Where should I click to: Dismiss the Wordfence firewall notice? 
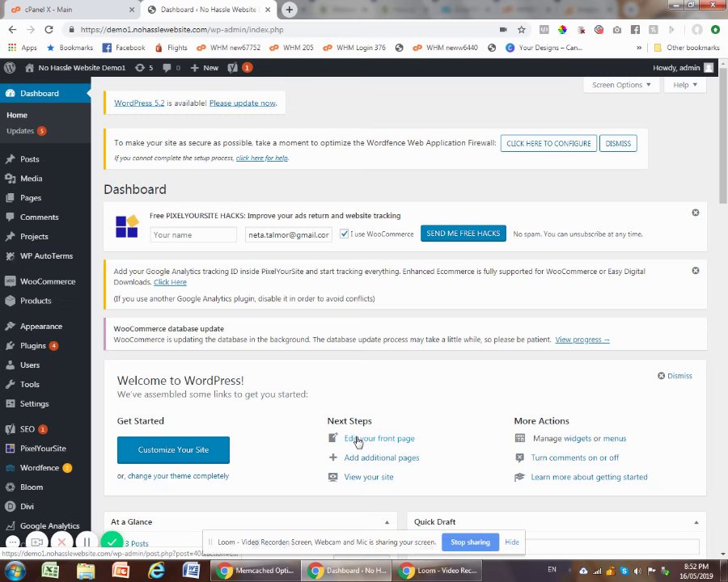[618, 143]
